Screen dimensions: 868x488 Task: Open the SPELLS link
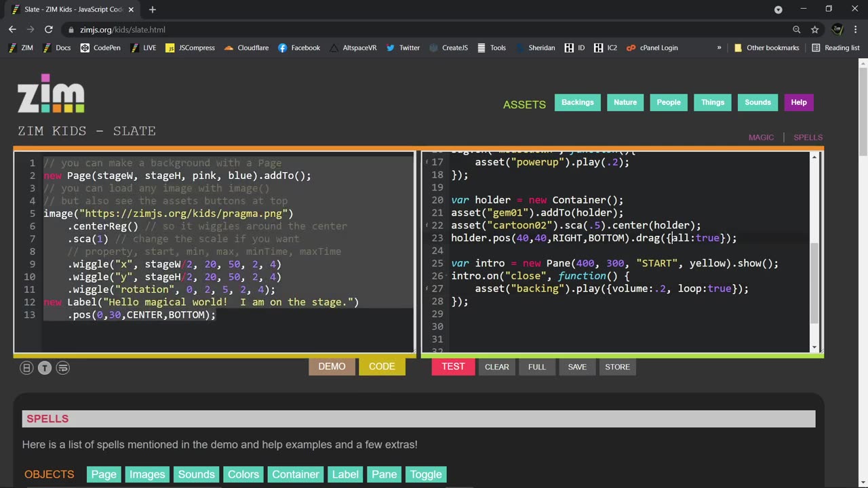[808, 137]
